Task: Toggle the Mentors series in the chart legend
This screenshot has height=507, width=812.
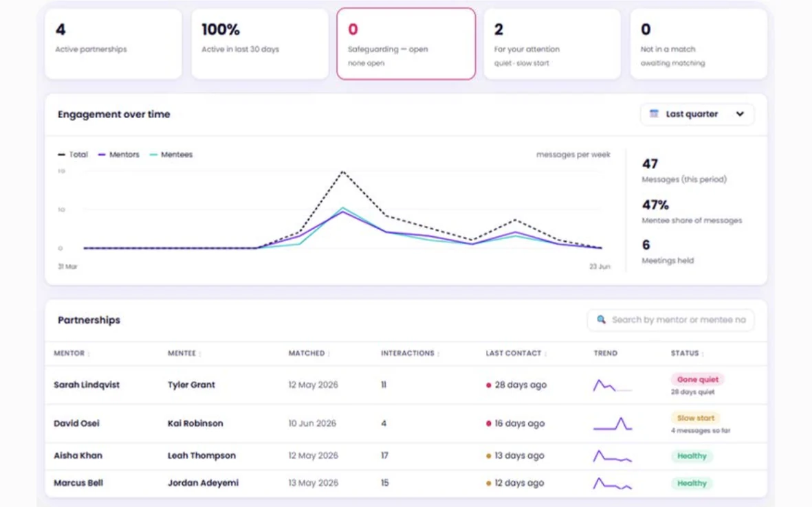Action: (118, 154)
